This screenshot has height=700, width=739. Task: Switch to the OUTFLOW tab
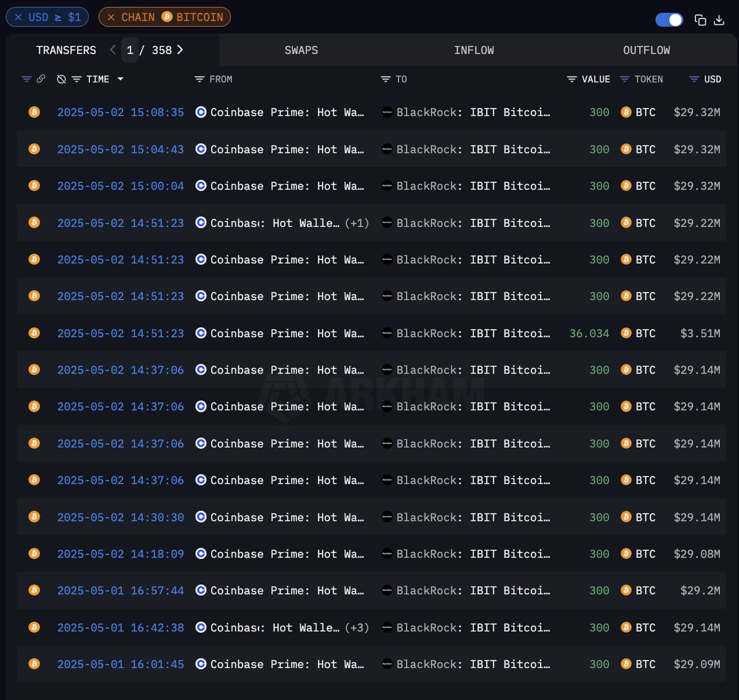(647, 50)
